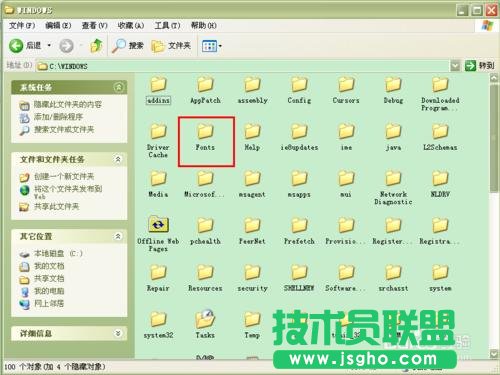Open the Favorites menu

click(x=131, y=25)
